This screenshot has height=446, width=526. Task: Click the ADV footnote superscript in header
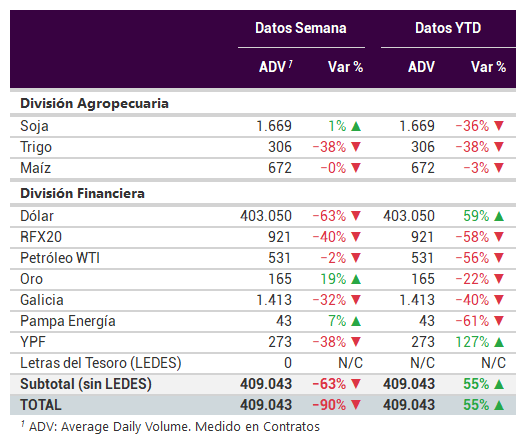[x=291, y=63]
